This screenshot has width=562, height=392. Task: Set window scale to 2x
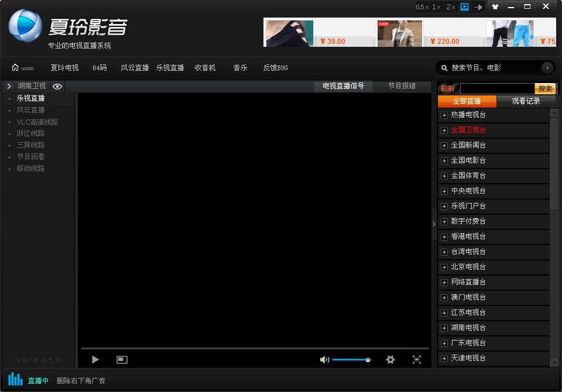[x=451, y=7]
